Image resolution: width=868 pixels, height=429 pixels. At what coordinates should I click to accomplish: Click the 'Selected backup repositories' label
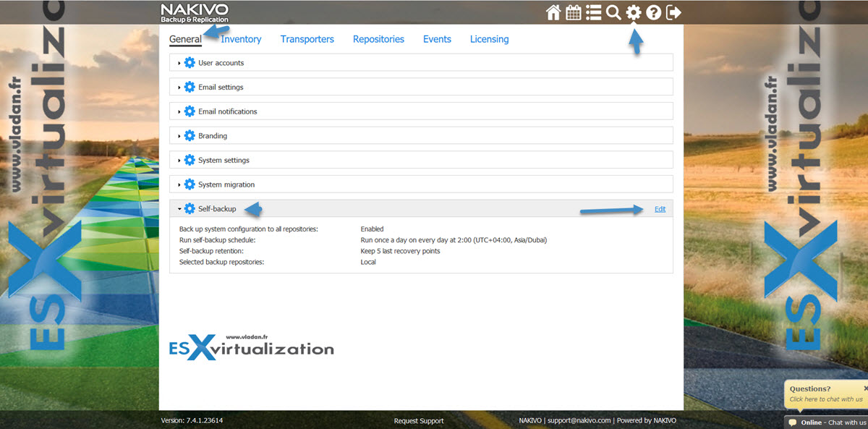pyautogui.click(x=222, y=262)
